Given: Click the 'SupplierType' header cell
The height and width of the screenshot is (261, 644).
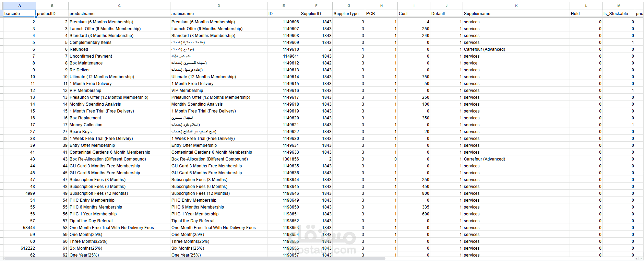Looking at the screenshot, I should (349, 14).
